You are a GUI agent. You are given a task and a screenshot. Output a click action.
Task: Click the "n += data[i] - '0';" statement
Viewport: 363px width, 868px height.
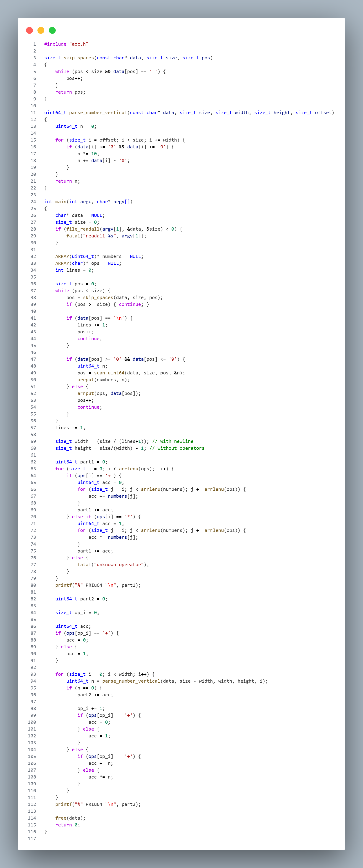pos(103,161)
